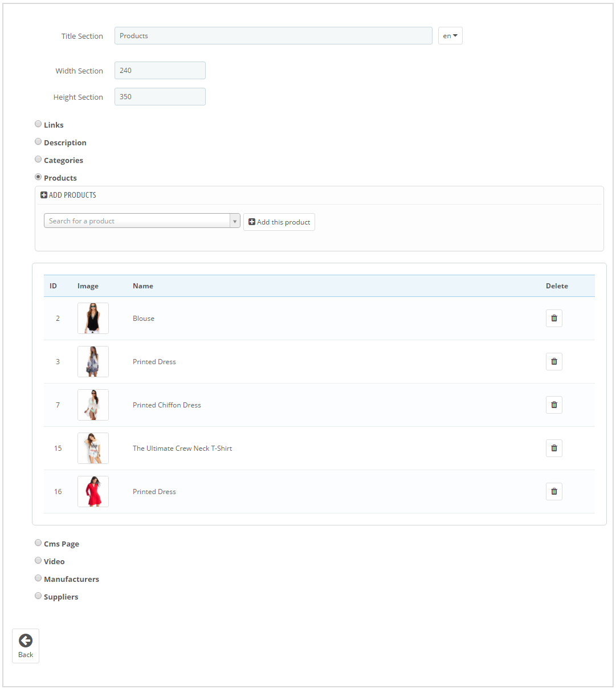Click the Name column header
616x689 pixels.
[x=143, y=286]
